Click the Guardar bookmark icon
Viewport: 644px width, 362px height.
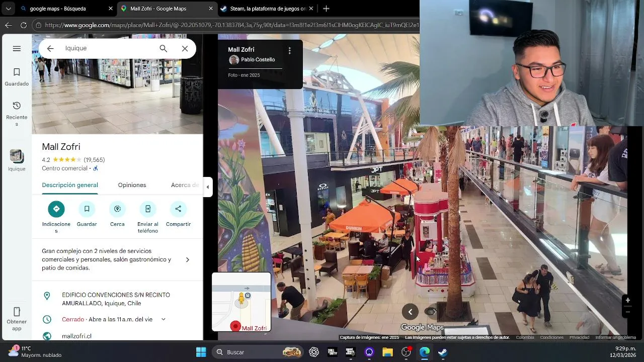87,209
